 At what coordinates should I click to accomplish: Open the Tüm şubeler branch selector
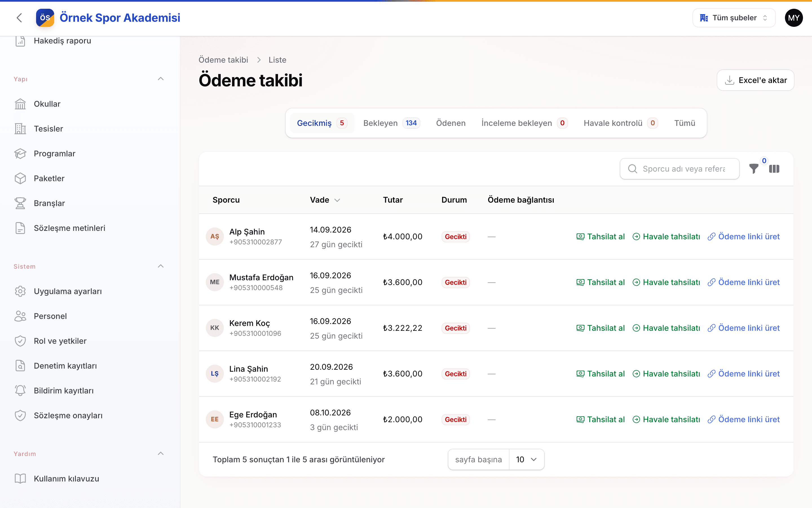tap(734, 18)
